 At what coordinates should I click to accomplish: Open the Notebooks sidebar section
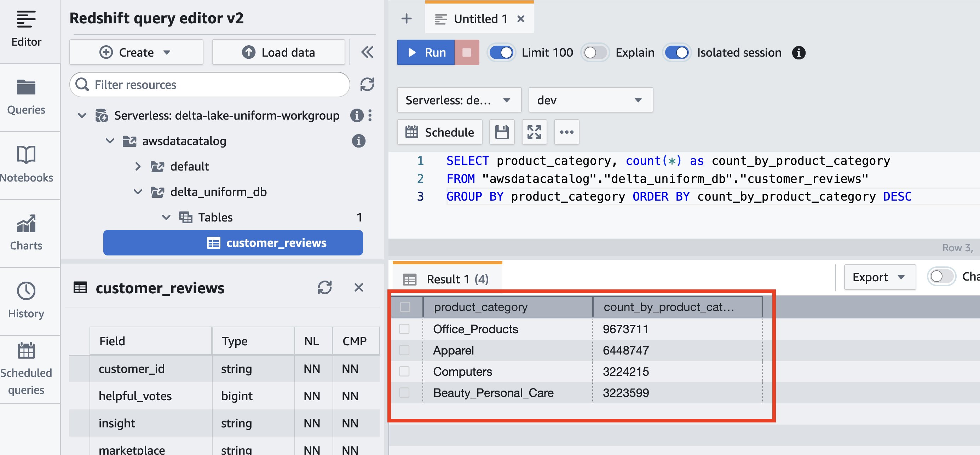point(26,165)
